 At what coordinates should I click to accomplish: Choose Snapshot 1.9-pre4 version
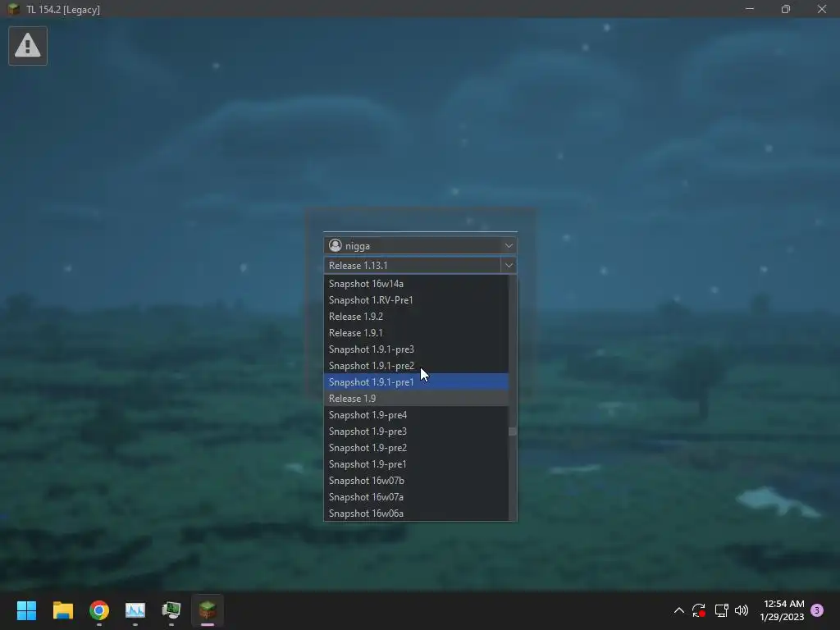click(416, 415)
